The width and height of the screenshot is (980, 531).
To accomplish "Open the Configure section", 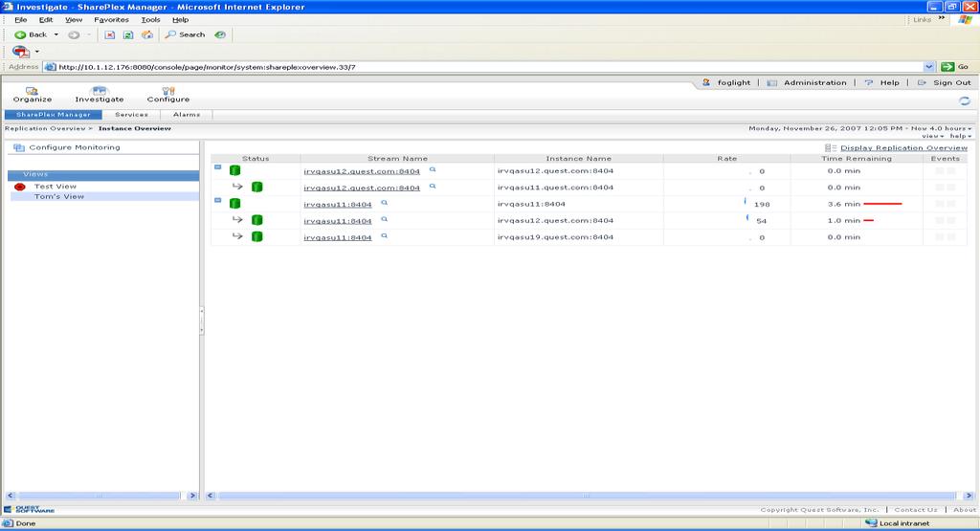I will click(168, 95).
